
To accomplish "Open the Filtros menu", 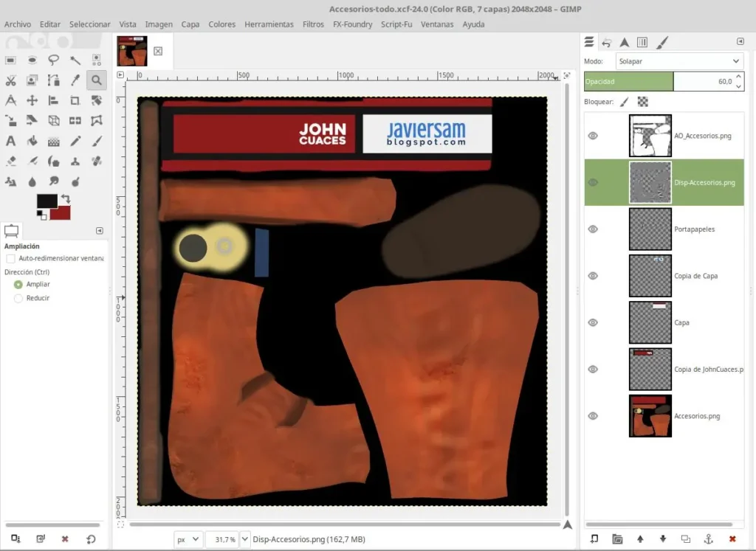I will (313, 24).
